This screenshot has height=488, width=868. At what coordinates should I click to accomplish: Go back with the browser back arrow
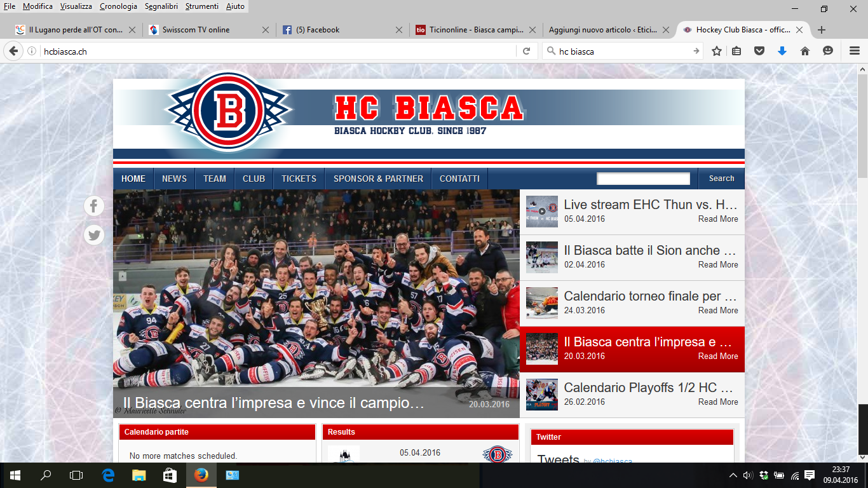click(13, 51)
